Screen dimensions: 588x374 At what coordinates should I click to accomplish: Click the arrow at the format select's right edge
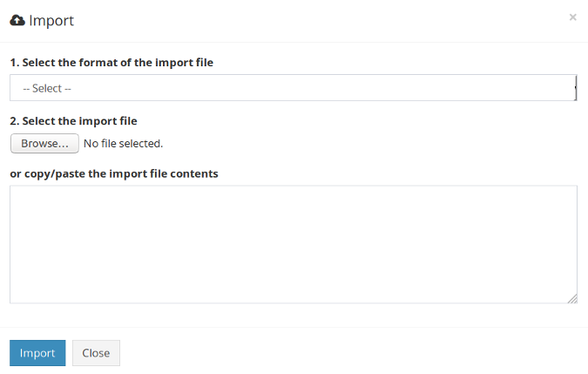click(575, 88)
